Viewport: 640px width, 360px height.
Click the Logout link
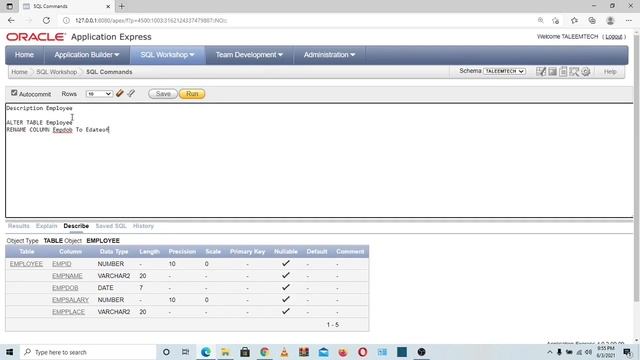click(613, 37)
